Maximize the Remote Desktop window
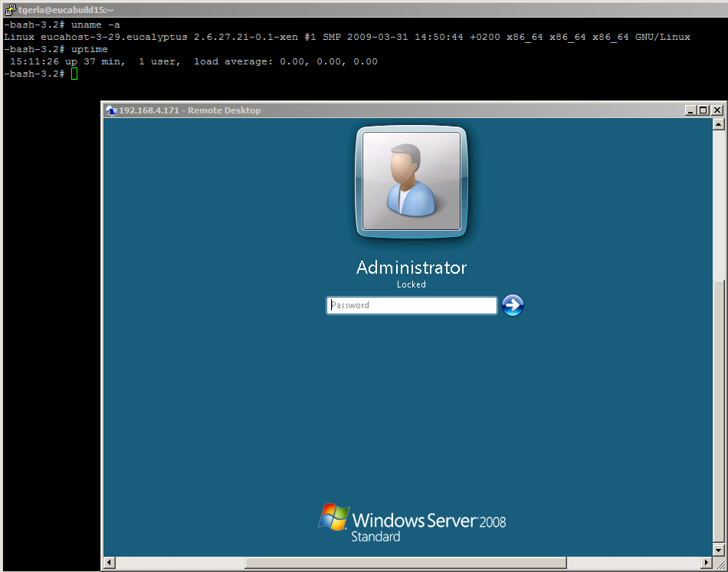 703,110
